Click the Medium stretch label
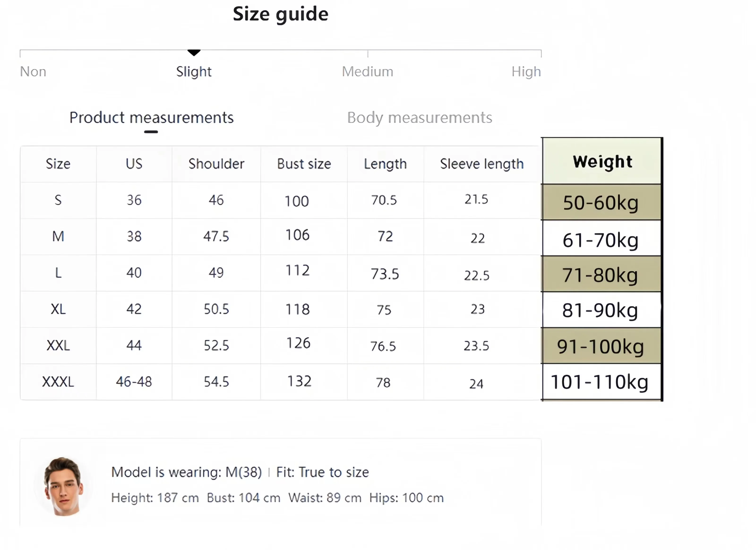This screenshot has height=550, width=756. pyautogui.click(x=367, y=72)
